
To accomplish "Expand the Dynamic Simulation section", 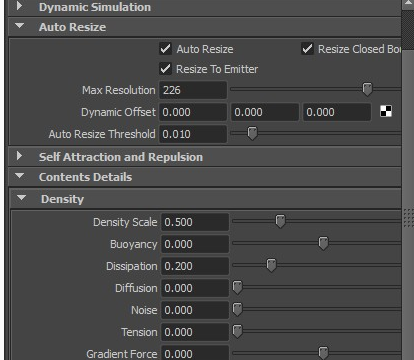I will tap(19, 6).
